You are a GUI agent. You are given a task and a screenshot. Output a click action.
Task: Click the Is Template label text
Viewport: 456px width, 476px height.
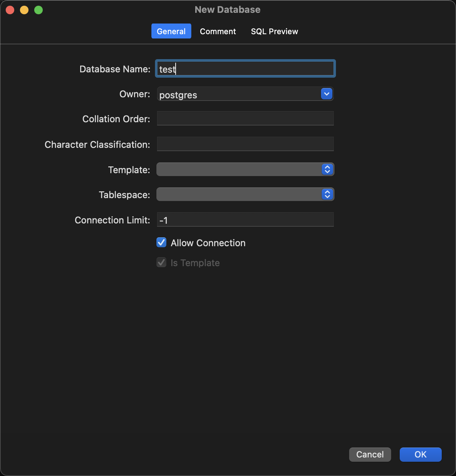(x=195, y=263)
